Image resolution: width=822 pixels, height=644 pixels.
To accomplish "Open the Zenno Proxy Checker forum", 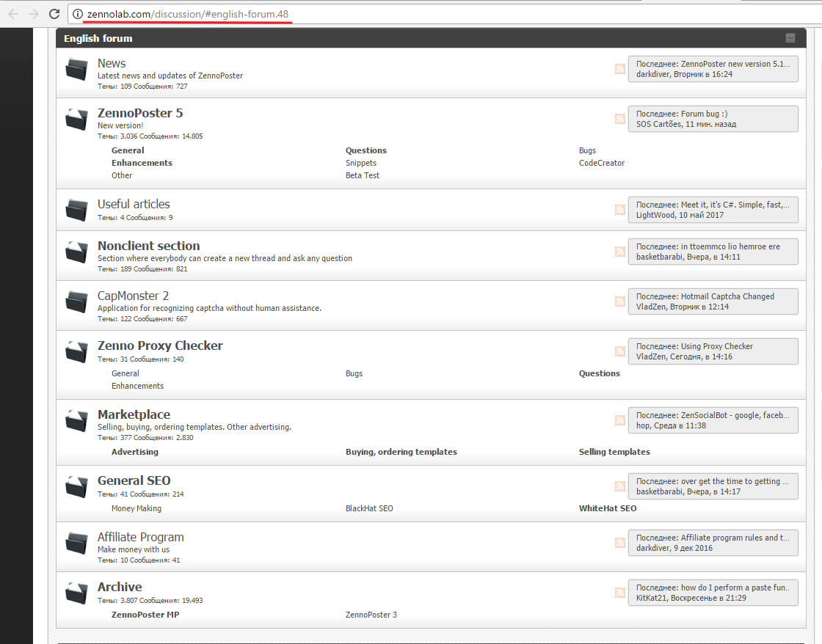I will [x=160, y=346].
